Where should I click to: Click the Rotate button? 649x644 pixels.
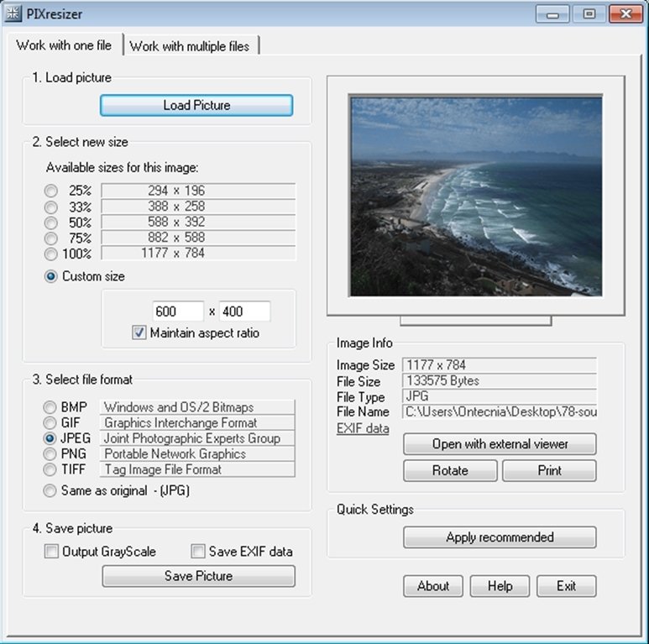point(450,470)
